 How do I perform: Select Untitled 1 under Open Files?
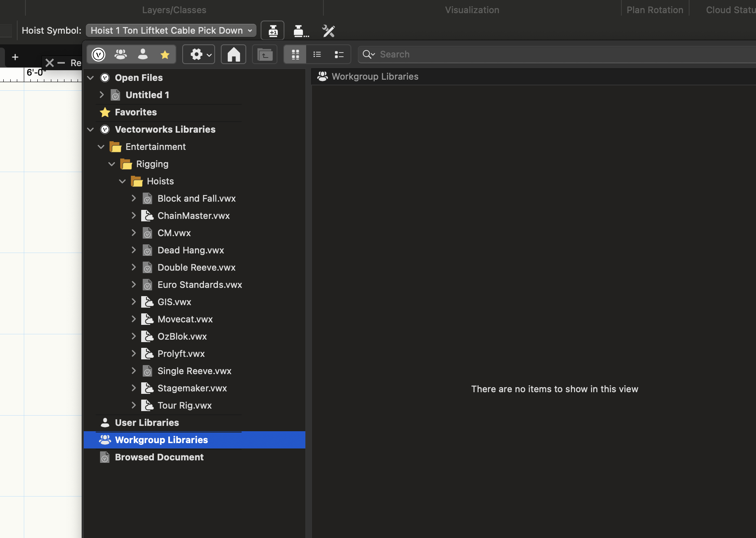tap(147, 94)
